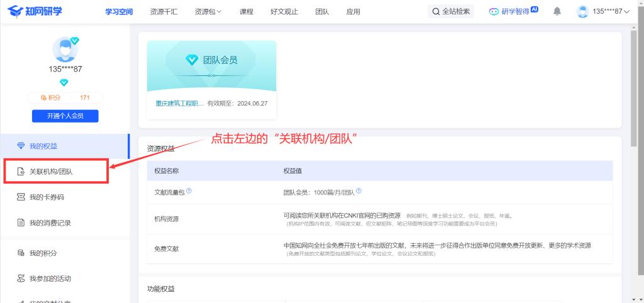Click the 重庆建筑工程职... team link
The width and height of the screenshot is (644, 303).
179,103
